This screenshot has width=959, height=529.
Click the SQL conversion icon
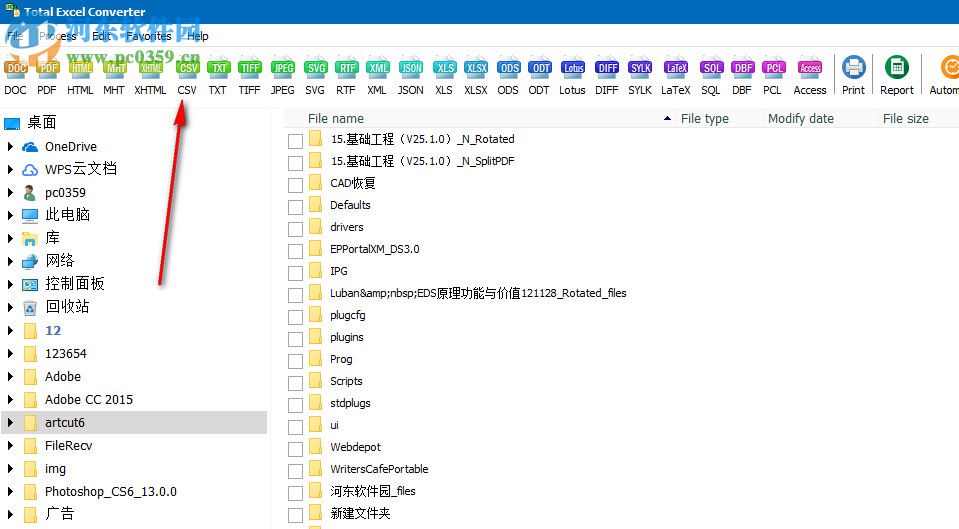[x=711, y=68]
